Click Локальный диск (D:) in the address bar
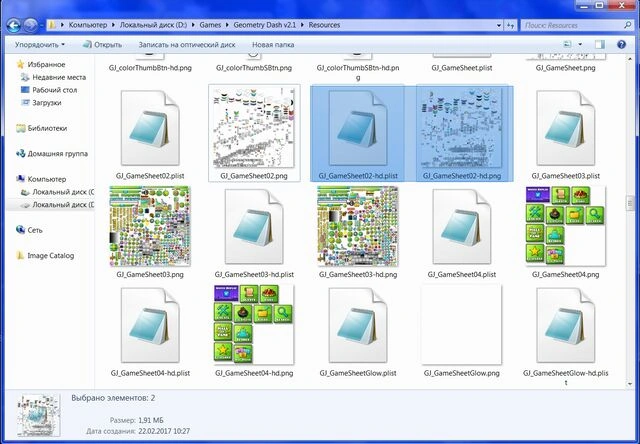 [x=153, y=25]
